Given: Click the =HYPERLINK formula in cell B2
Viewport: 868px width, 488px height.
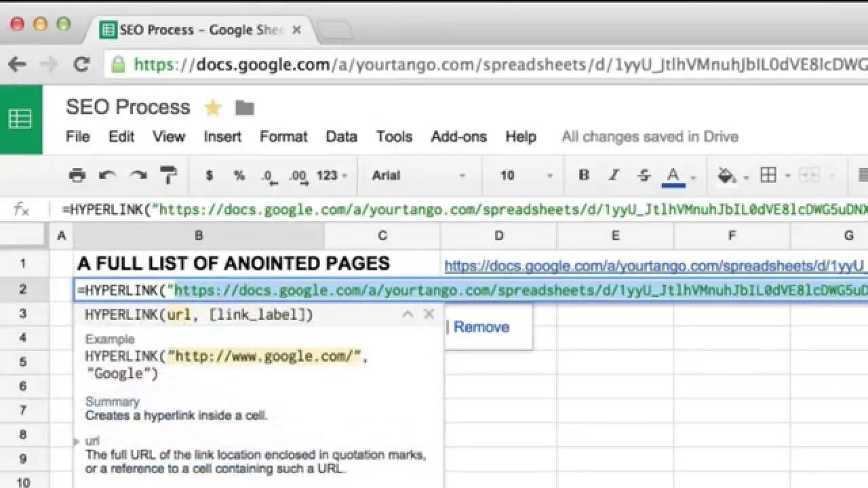Looking at the screenshot, I should [472, 291].
